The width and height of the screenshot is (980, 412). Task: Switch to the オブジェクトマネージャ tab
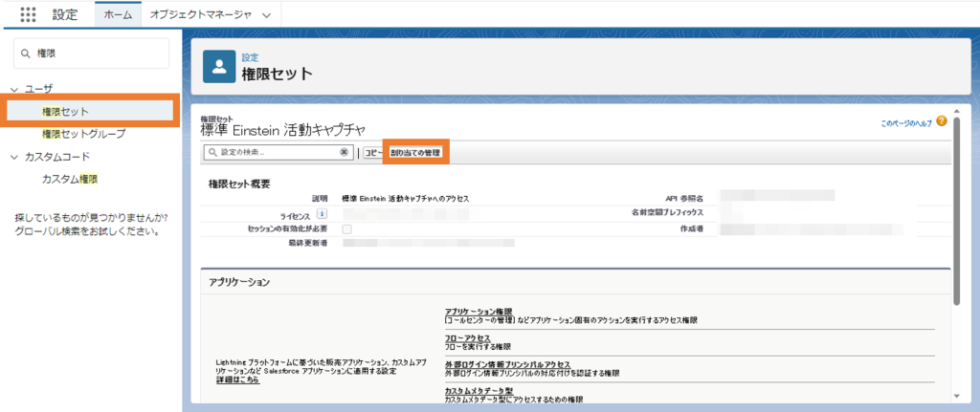(x=201, y=15)
